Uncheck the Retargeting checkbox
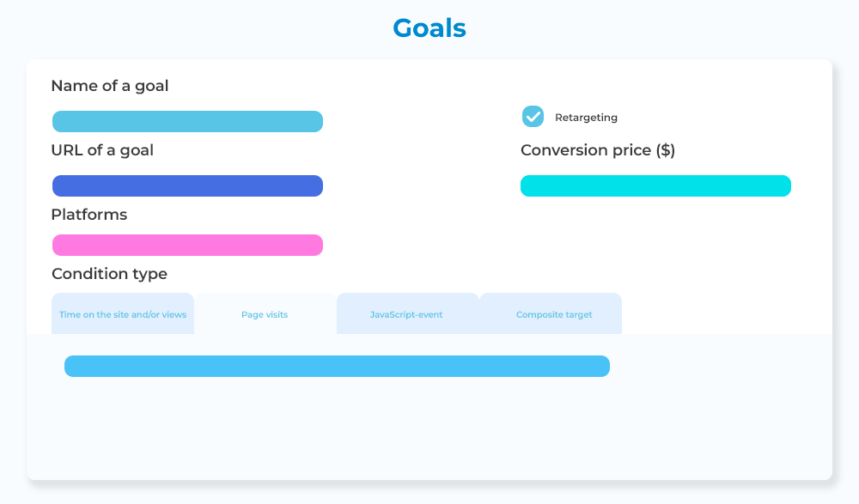 [x=533, y=117]
